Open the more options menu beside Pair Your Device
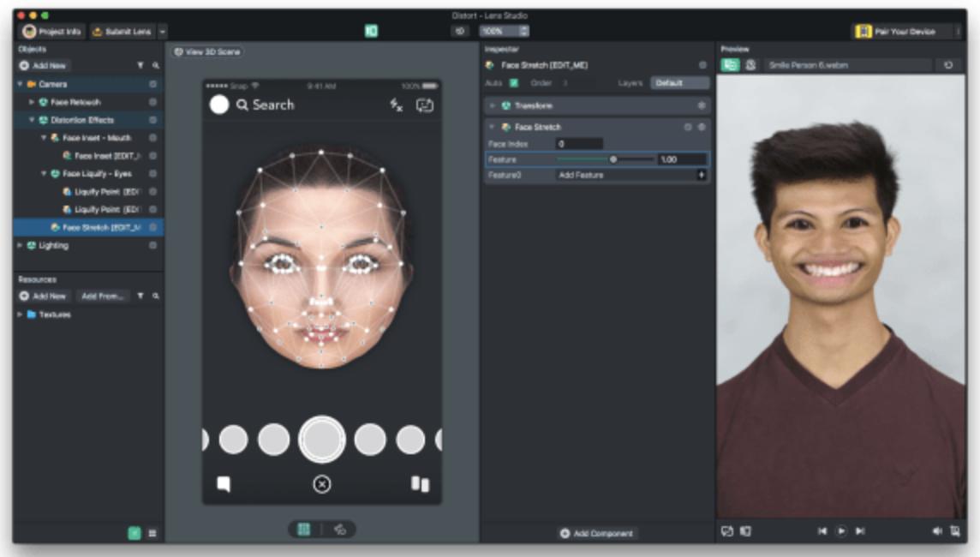Screen dimensions: 980x557 [x=958, y=31]
